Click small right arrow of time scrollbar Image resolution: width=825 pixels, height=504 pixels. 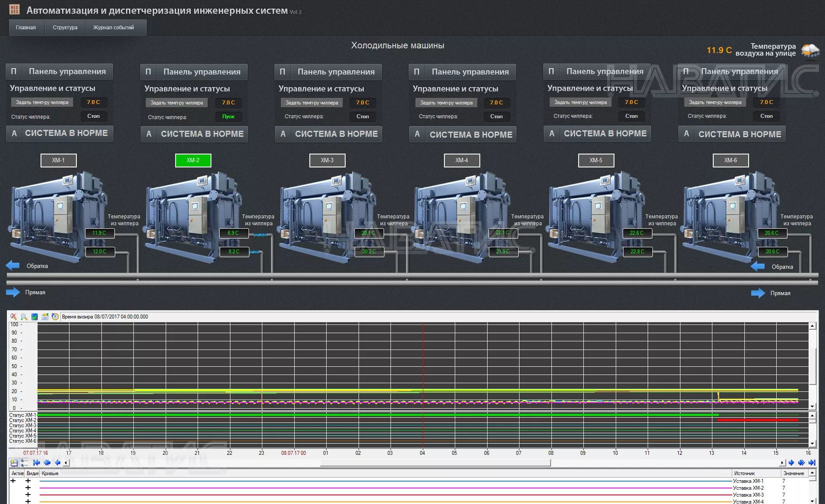click(x=782, y=463)
